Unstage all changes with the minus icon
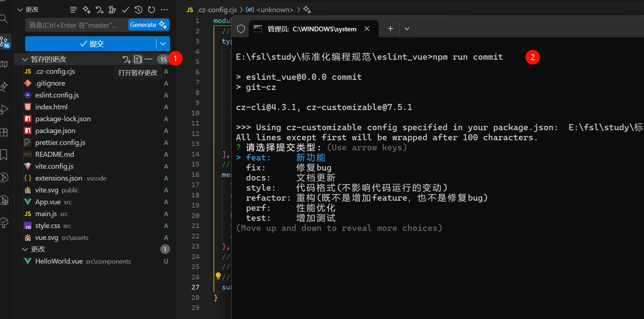 point(148,59)
